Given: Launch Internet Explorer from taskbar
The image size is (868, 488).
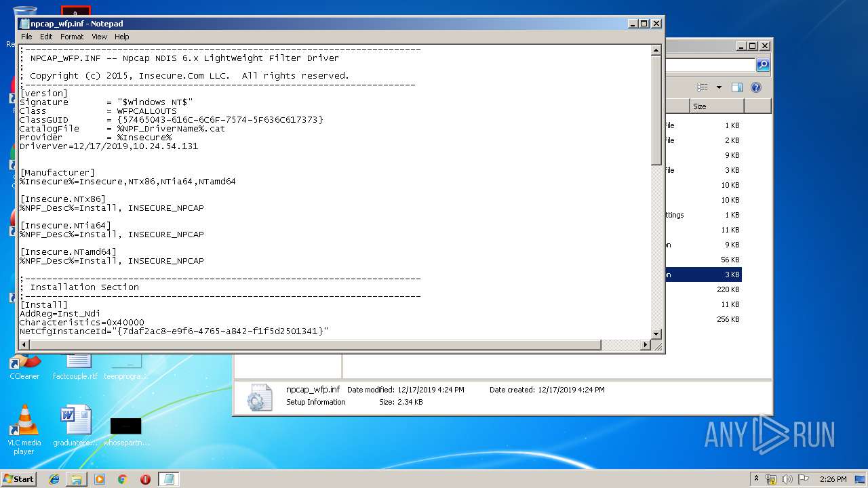Looking at the screenshot, I should tap(54, 479).
